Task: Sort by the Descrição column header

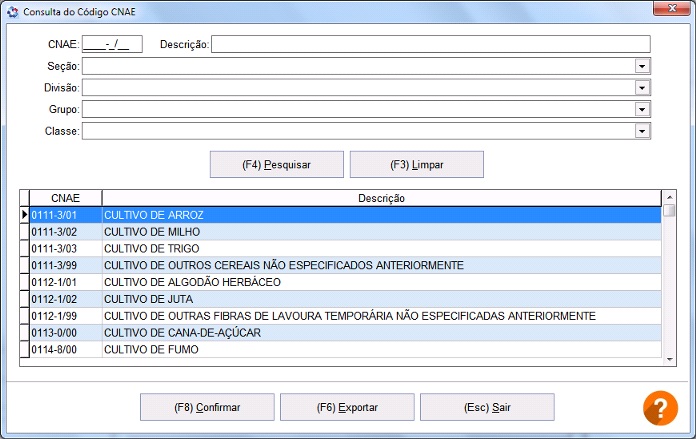Action: (381, 198)
